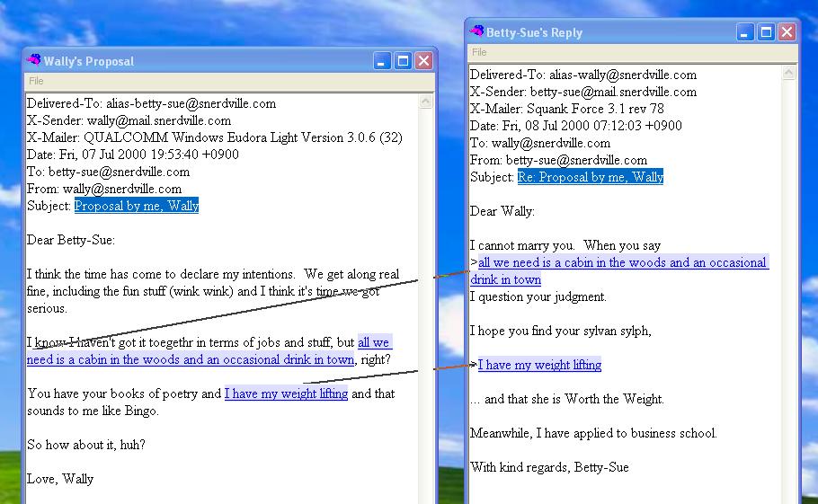Click 'sounds to me like Bingo.' text
The width and height of the screenshot is (818, 504).
93,411
